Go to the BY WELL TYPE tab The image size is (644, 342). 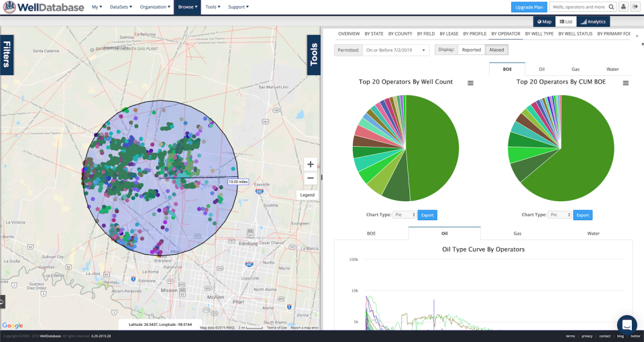(x=539, y=34)
